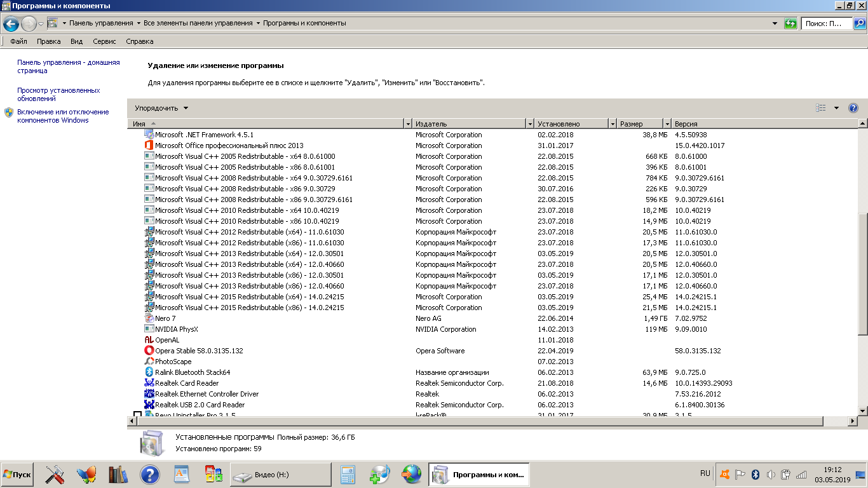This screenshot has height=488, width=868.
Task: Click the .NET Framework 4.5.1 icon
Action: (149, 135)
